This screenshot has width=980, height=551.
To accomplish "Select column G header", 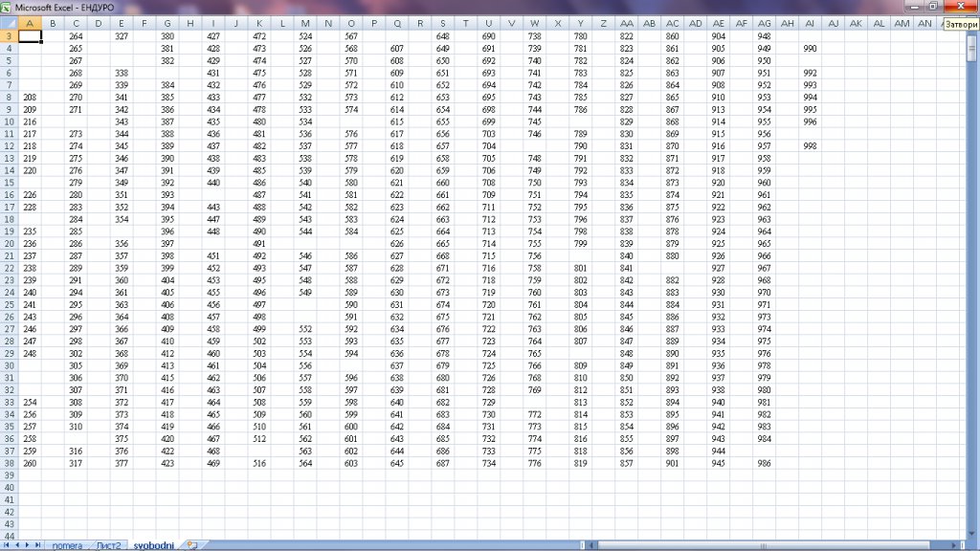I will point(167,24).
